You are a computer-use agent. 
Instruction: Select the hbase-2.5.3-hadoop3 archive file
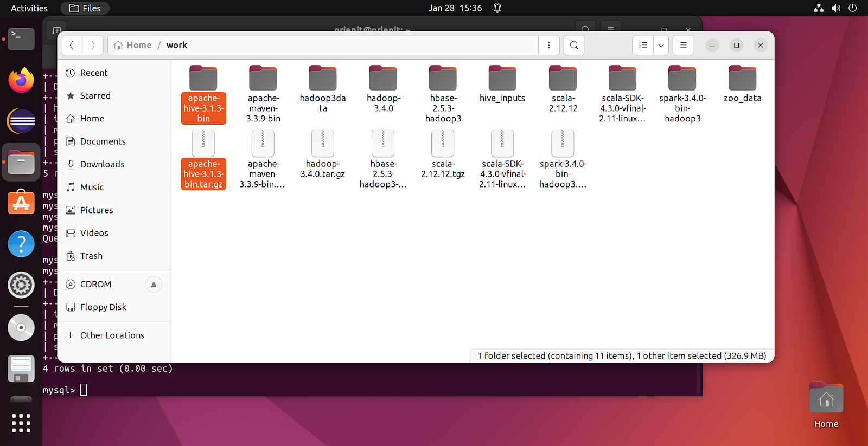coord(383,160)
